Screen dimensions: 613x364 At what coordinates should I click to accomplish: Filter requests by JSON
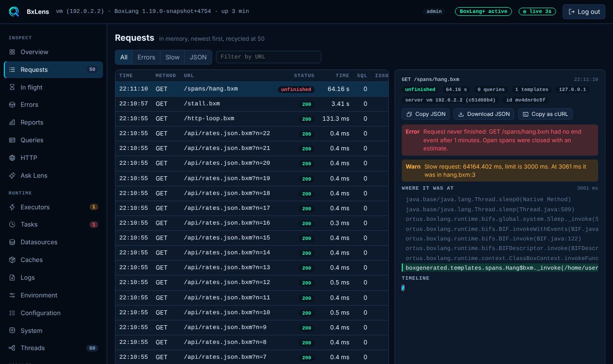click(198, 57)
